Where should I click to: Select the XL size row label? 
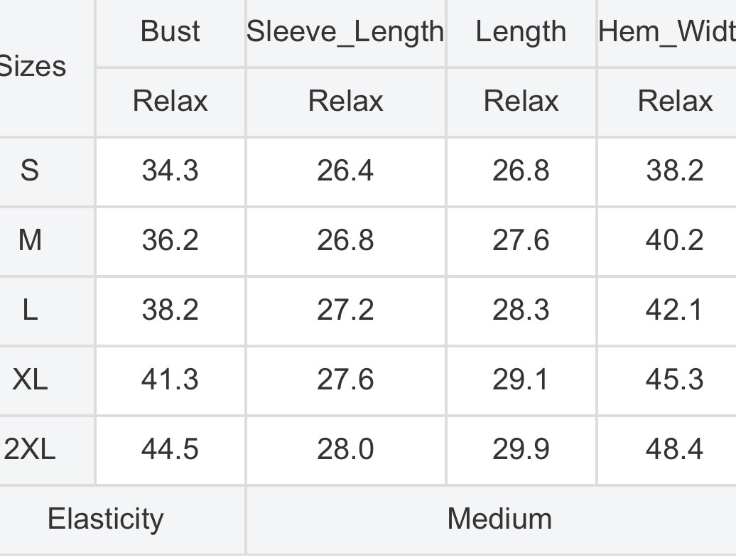pos(30,379)
